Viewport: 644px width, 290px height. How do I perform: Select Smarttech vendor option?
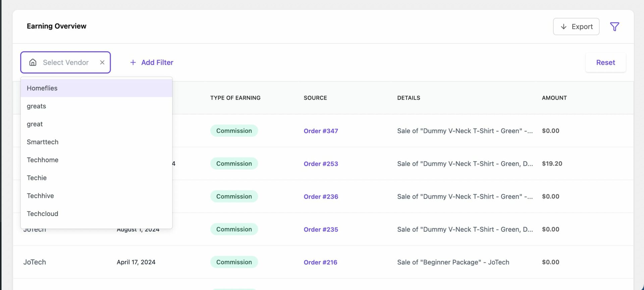(96, 142)
